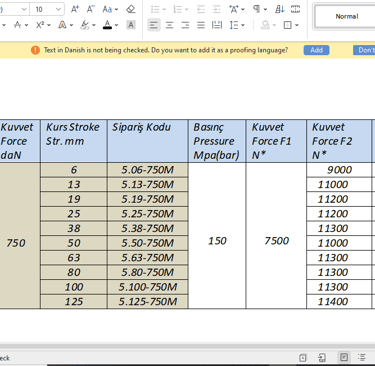Open the font size dropdown arrow
The width and height of the screenshot is (375, 366).
pos(58,9)
